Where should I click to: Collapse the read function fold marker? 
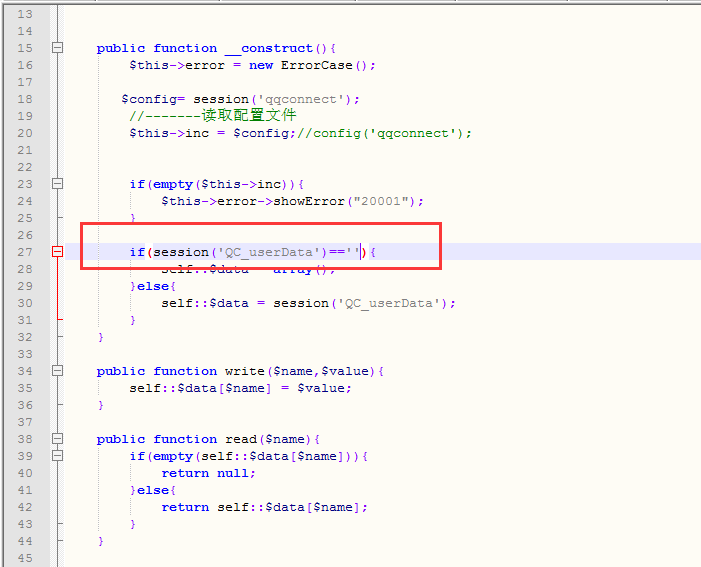57,439
